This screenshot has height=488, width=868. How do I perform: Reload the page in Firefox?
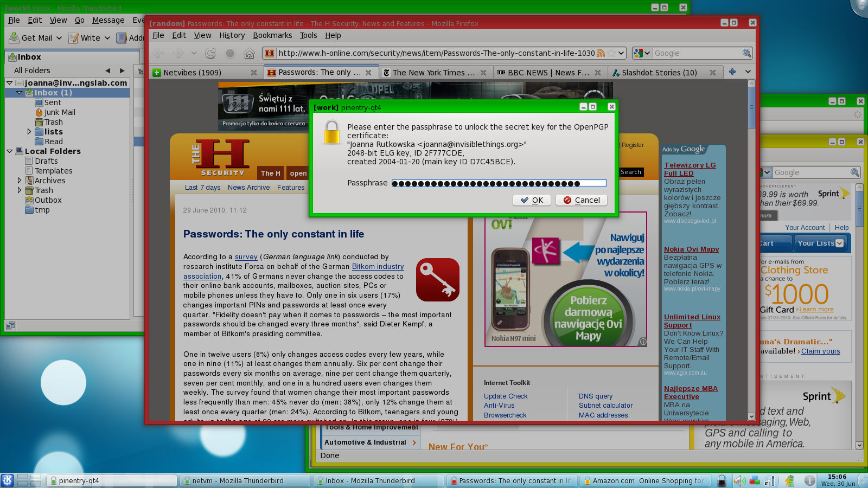210,53
